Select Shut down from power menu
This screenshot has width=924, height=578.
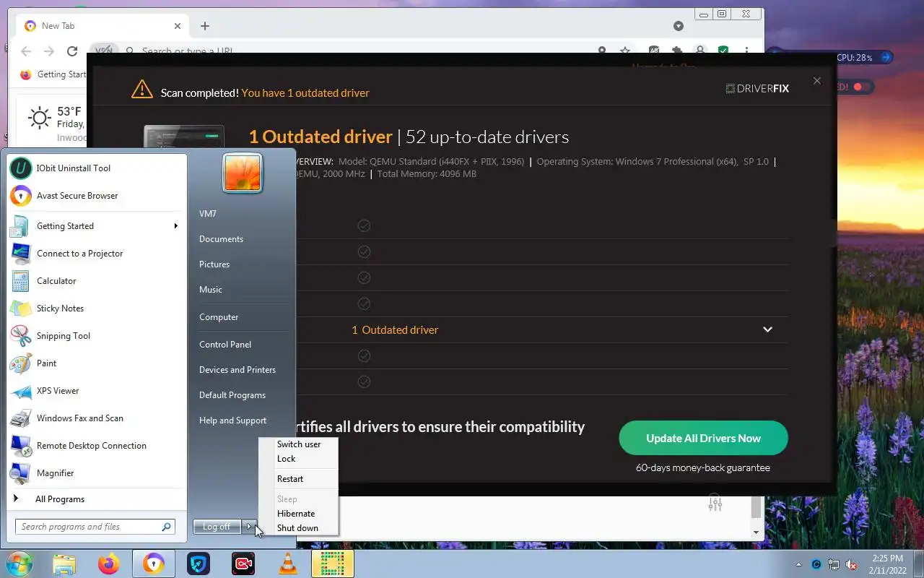click(x=299, y=528)
